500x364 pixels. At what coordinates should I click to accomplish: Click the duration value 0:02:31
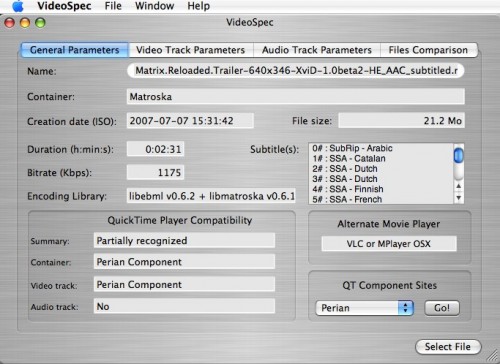pos(155,149)
